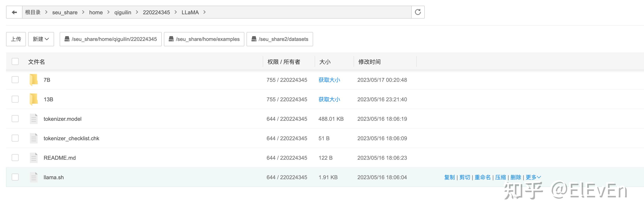
Task: Expand chevron after qiguilin breadcrumb
Action: [x=137, y=12]
